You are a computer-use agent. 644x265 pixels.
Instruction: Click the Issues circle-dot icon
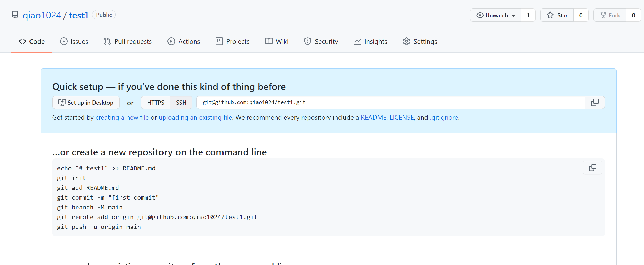(x=64, y=41)
